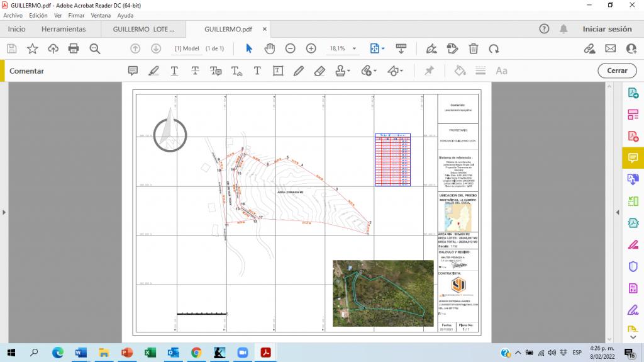Viewport: 644px width, 362px height.
Task: Select the Eraser tool
Action: coord(319,71)
